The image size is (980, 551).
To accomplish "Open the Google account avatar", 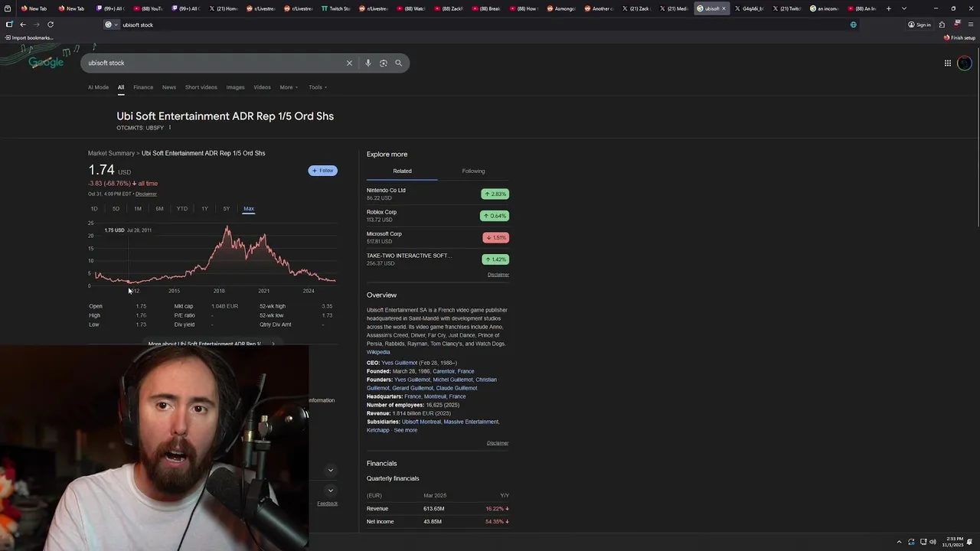I will [x=964, y=63].
